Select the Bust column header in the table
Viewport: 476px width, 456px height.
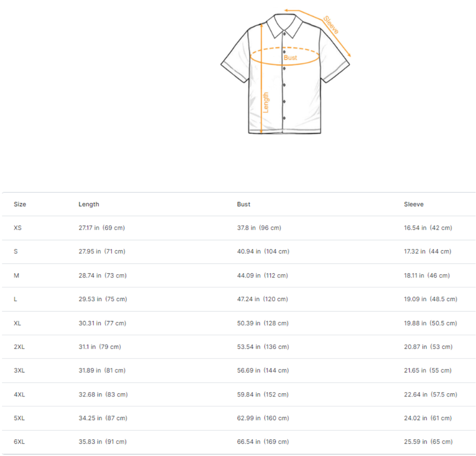pos(243,204)
